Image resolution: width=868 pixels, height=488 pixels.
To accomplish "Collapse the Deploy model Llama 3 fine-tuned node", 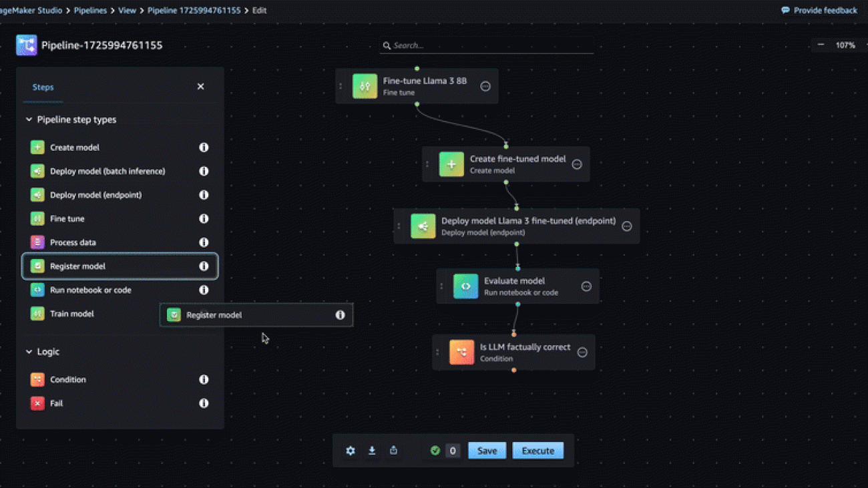I will pos(626,226).
